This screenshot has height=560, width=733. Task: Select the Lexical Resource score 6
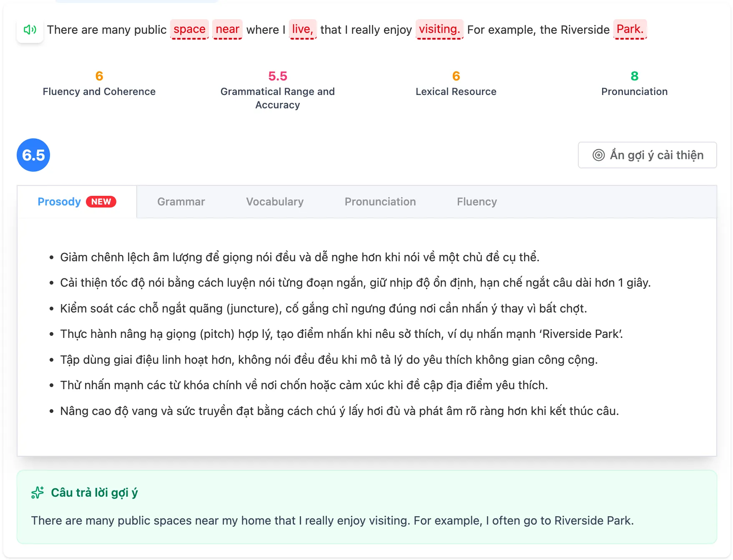(456, 76)
